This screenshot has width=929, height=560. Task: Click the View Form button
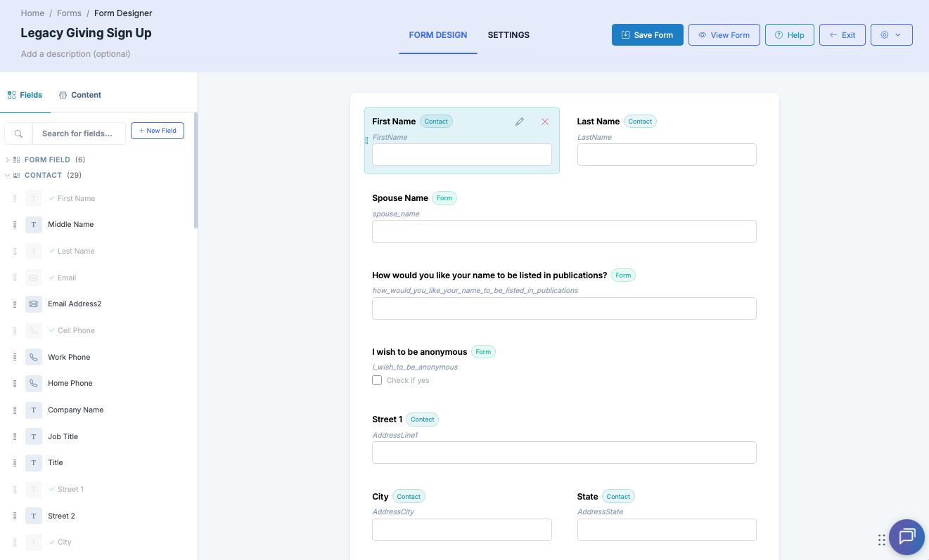(724, 35)
